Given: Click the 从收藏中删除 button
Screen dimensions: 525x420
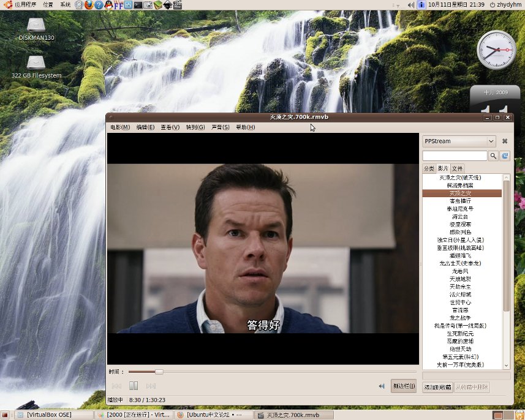Looking at the screenshot, I should 472,388.
